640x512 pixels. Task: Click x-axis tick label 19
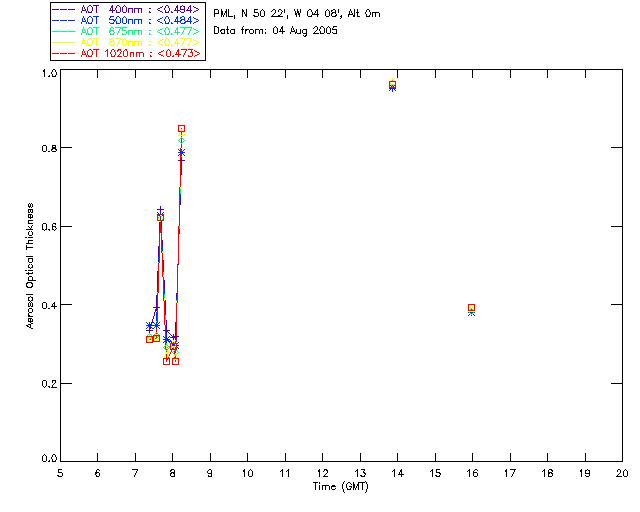pyautogui.click(x=585, y=474)
